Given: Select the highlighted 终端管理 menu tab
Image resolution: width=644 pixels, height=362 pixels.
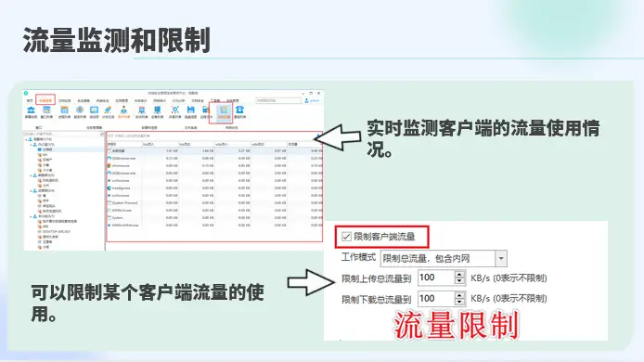Looking at the screenshot, I should (45, 100).
